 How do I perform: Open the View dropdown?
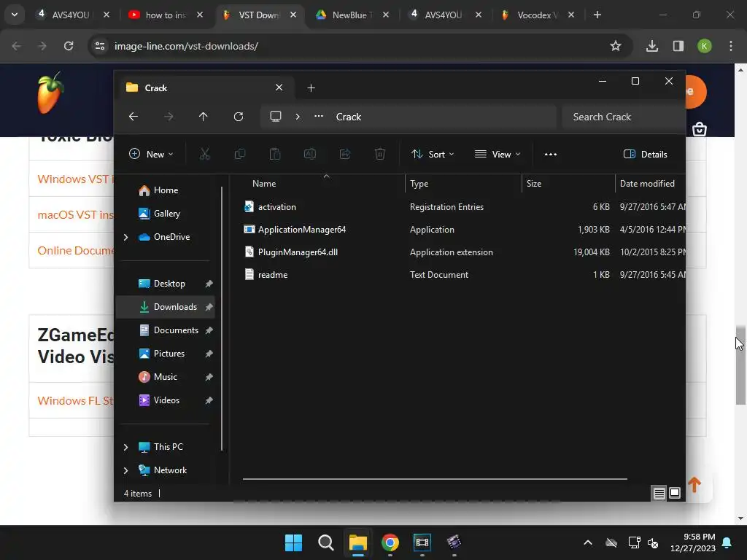click(498, 155)
